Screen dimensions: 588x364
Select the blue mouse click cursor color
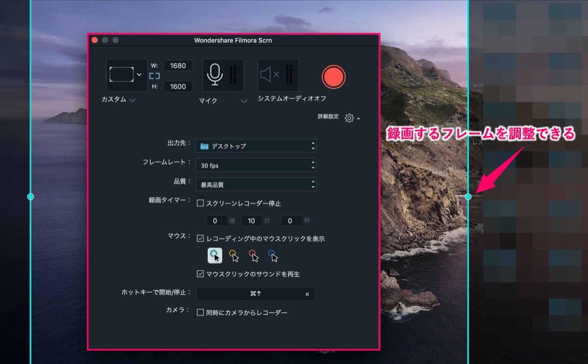pos(273,255)
